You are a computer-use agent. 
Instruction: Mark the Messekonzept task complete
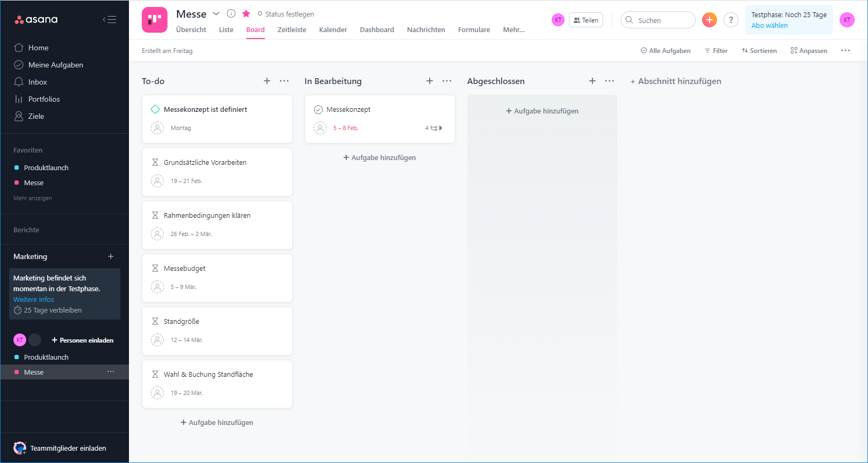(318, 109)
